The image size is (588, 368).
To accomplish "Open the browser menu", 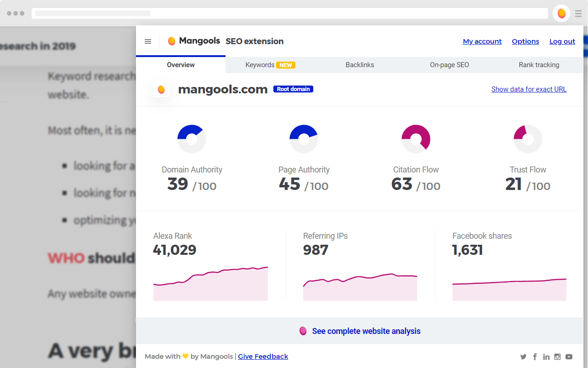I will click(578, 13).
